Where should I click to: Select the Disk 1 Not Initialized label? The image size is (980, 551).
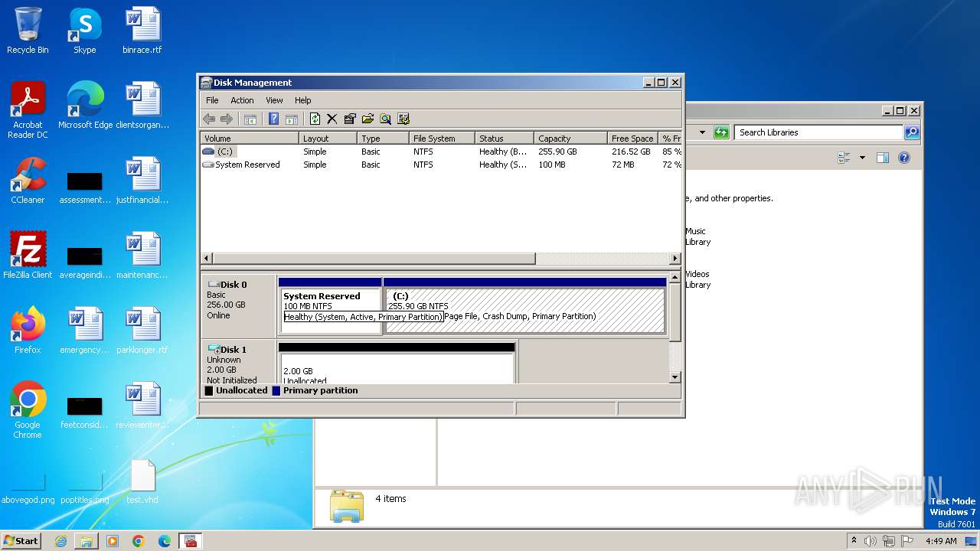238,363
